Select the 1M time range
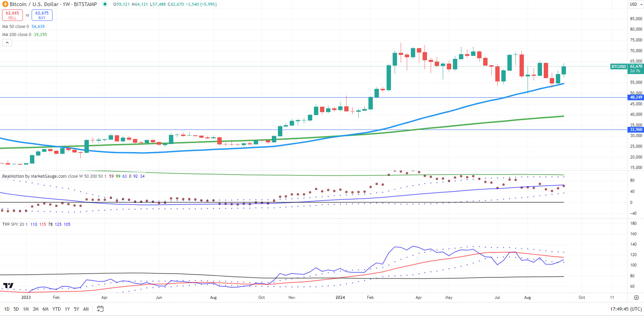Screen dimensions: 644x316 26,309
